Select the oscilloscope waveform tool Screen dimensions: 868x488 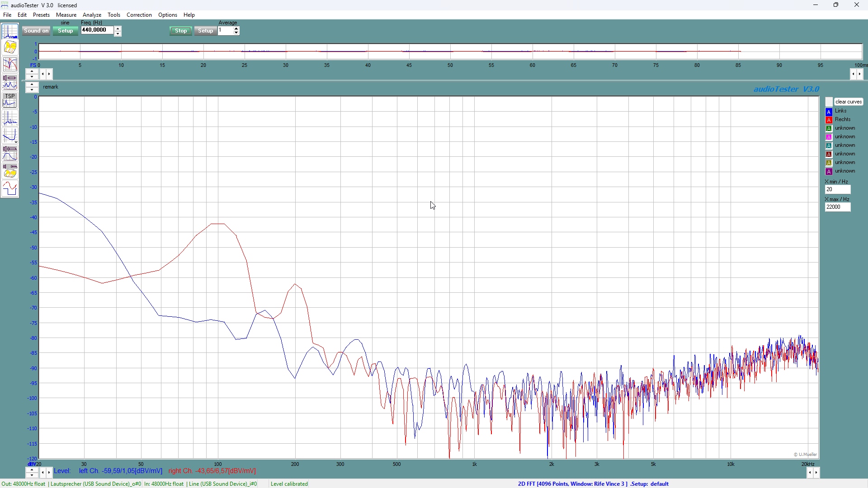pyautogui.click(x=10, y=188)
